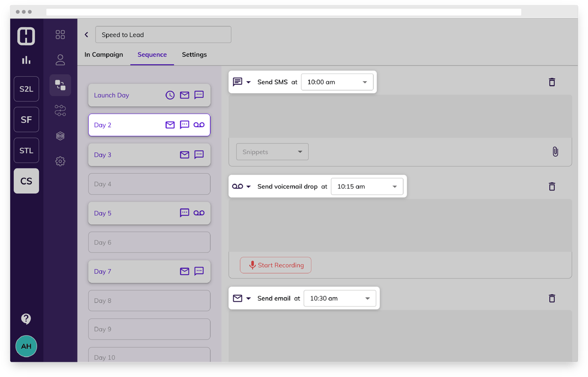Open the 10:00 am time dropdown

[337, 82]
